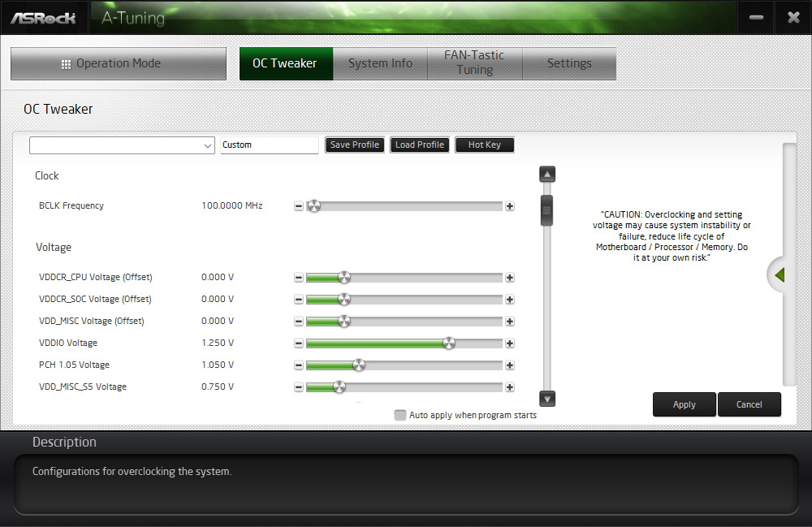Click Load Profile button
The width and height of the screenshot is (812, 527).
point(420,145)
